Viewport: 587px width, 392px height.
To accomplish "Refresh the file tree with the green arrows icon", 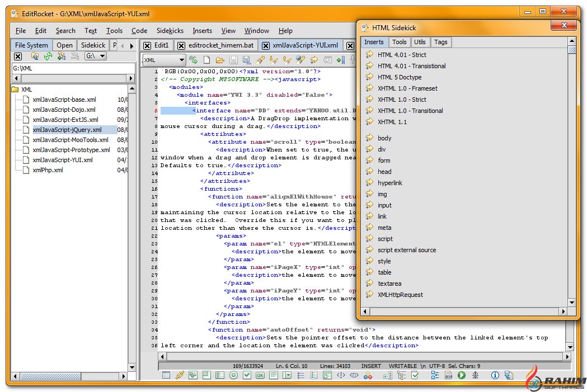I will 48,56.
